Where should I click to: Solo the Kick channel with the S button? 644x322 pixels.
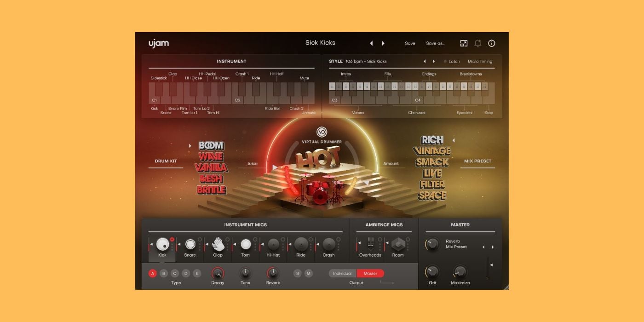tap(299, 273)
